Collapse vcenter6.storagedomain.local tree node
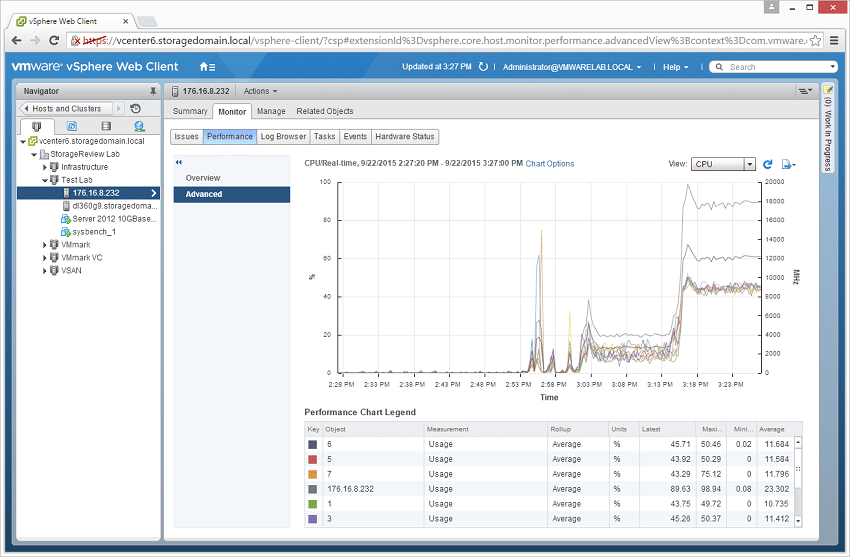Screen dimensions: 850x557 pyautogui.click(x=23, y=141)
